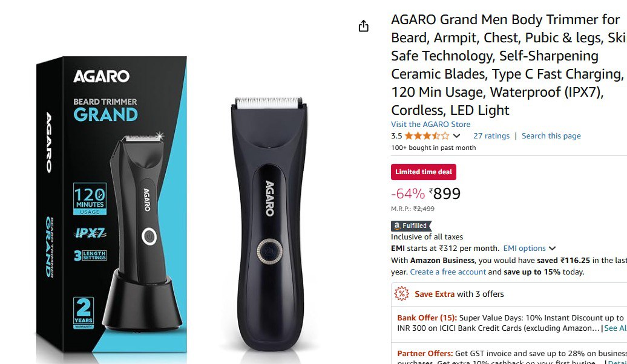Click the 3.5 rating number

[x=396, y=136]
